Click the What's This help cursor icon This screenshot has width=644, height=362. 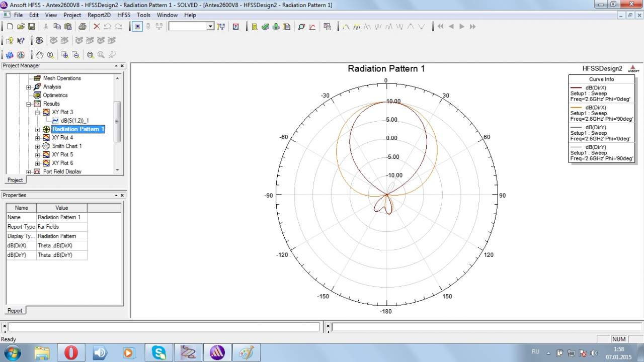[x=21, y=41]
